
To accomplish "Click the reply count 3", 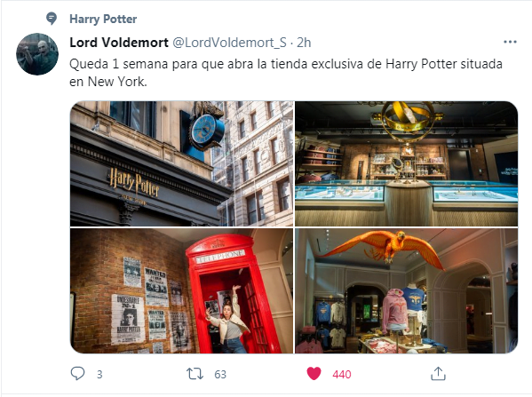I will (x=99, y=374).
